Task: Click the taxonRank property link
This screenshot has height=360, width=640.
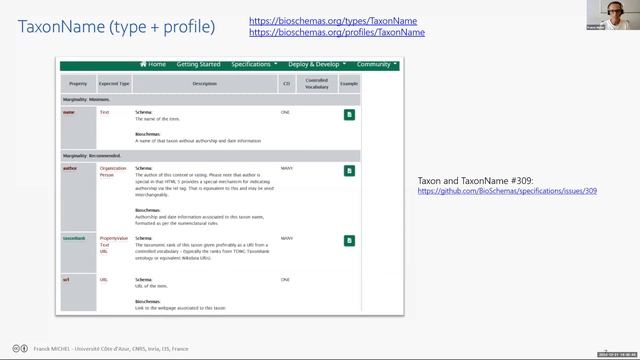Action: pyautogui.click(x=74, y=238)
